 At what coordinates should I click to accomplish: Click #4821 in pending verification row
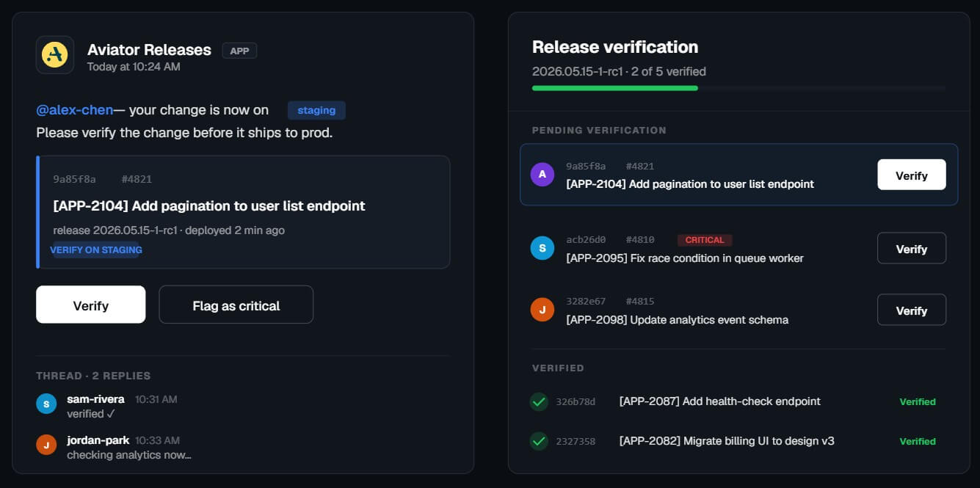pos(640,167)
